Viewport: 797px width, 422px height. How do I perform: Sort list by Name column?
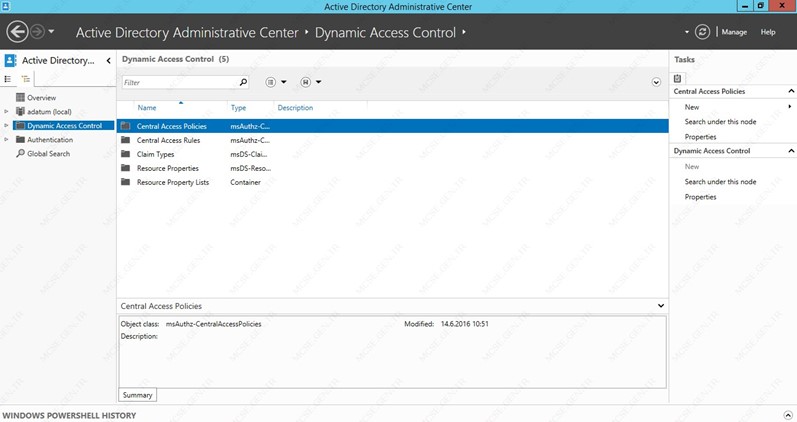147,108
